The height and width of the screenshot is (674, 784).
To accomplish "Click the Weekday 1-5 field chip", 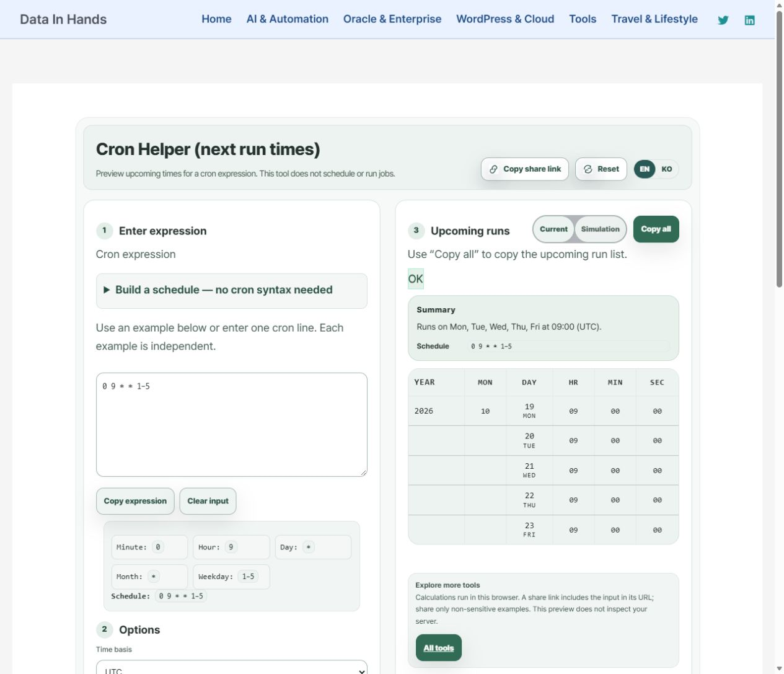I will [x=231, y=577].
